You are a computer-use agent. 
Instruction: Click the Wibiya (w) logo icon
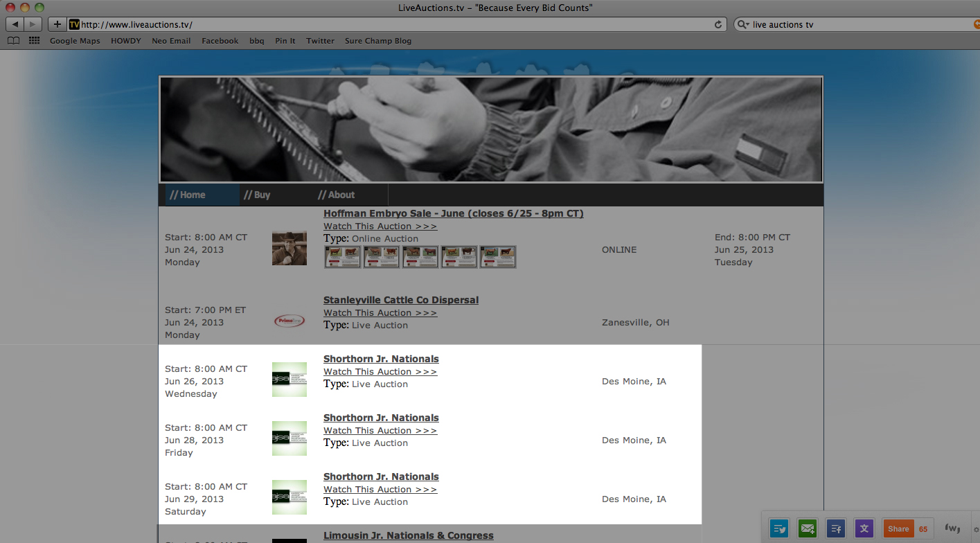click(953, 528)
